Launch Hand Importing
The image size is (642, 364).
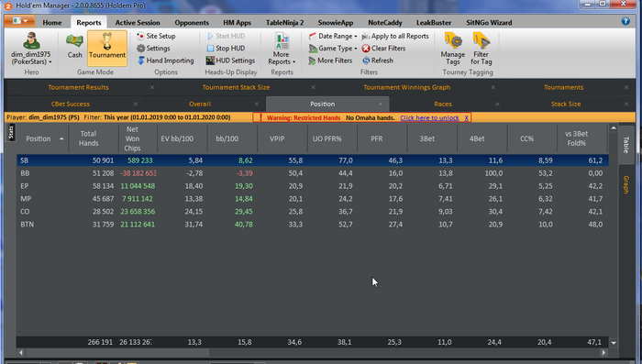165,61
